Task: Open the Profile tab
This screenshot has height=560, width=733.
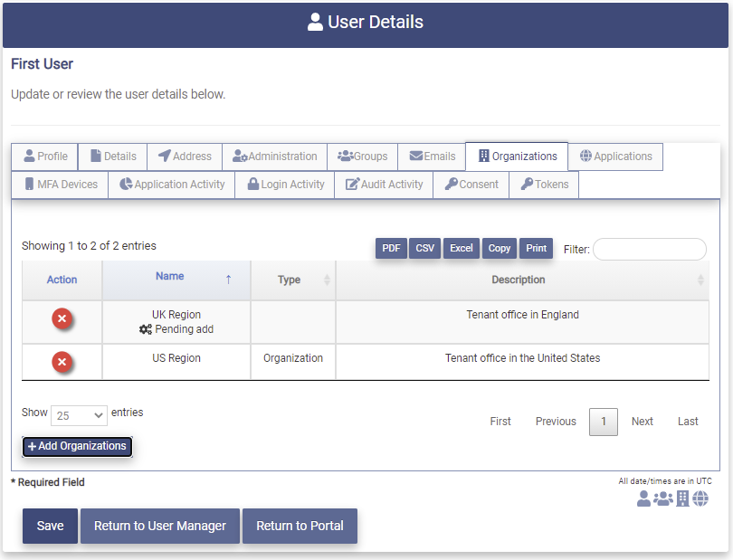Action: (45, 157)
